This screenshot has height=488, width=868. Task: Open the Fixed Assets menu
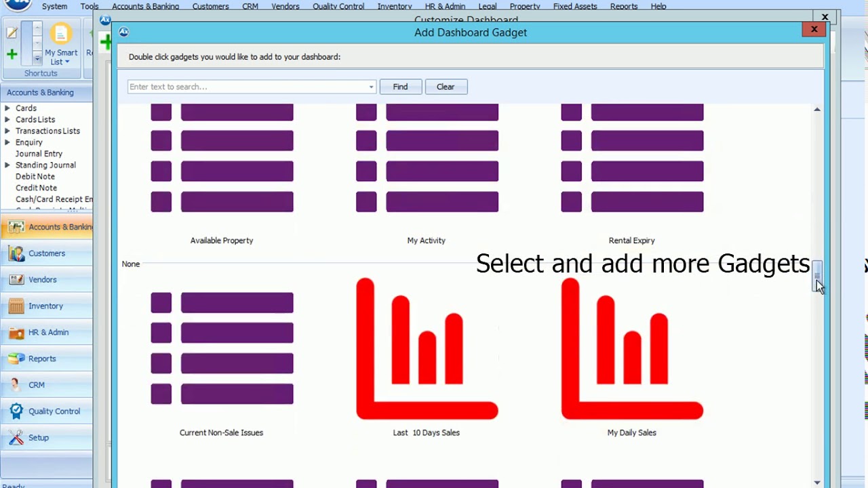[575, 6]
